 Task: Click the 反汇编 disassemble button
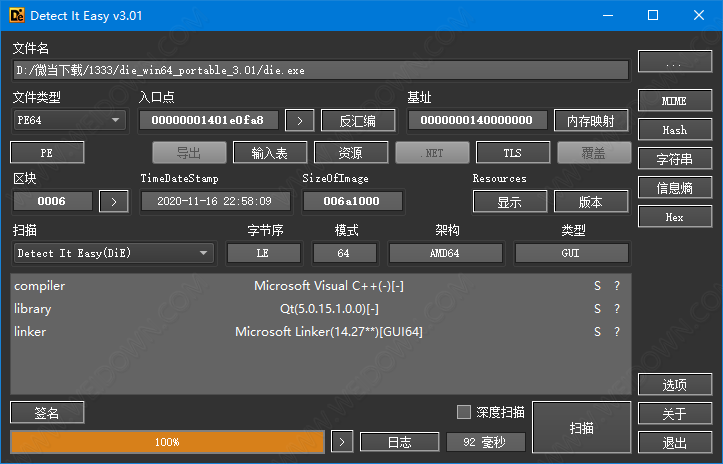pyautogui.click(x=358, y=121)
